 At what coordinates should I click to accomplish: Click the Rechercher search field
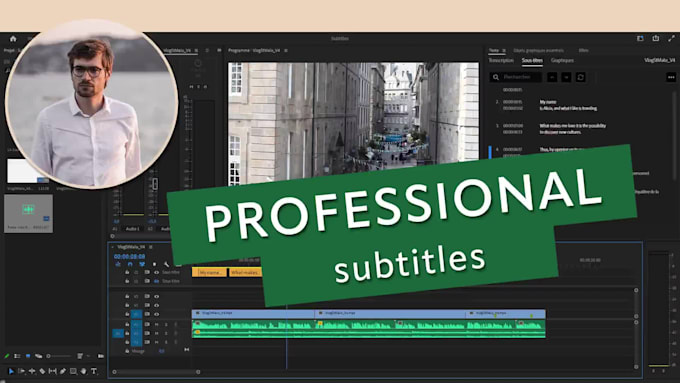pos(516,77)
